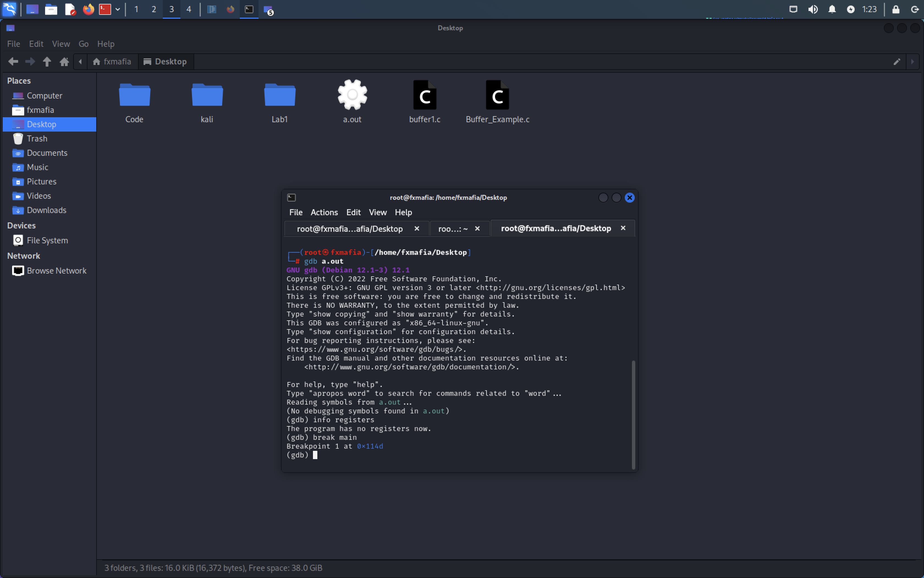Close the roo...: ~ terminal tab
Screen dimensions: 924x578
pos(477,229)
